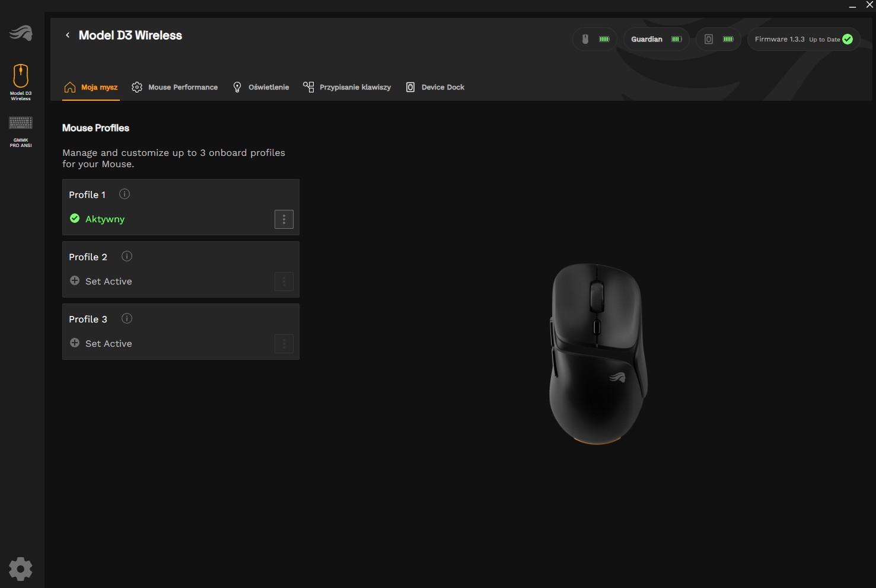Image resolution: width=876 pixels, height=588 pixels.
Task: Click the Model D3 mouse image
Action: click(597, 353)
